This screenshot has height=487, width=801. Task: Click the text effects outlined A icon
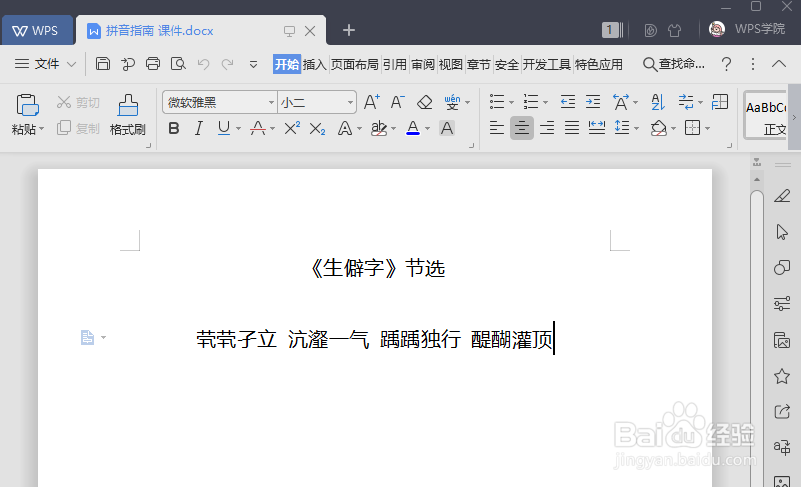coord(345,128)
